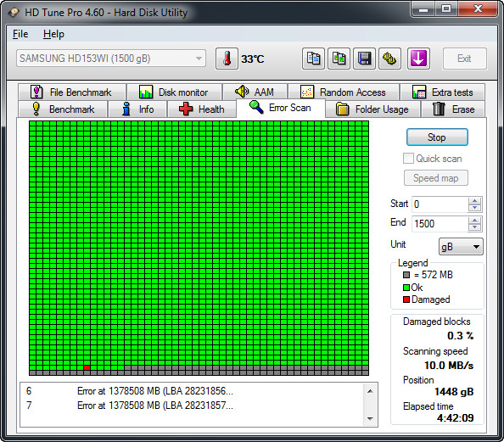The width and height of the screenshot is (504, 442).
Task: Click the Speed map button
Action: point(436,178)
